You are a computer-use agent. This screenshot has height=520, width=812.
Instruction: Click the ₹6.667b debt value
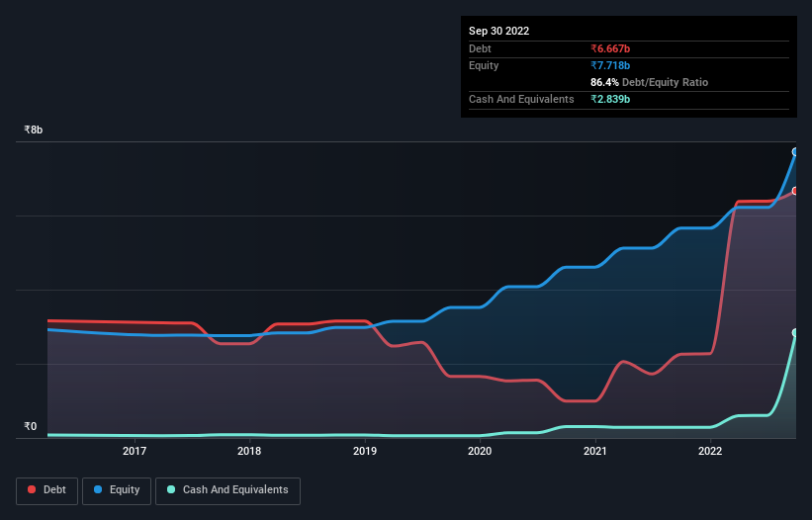point(610,48)
